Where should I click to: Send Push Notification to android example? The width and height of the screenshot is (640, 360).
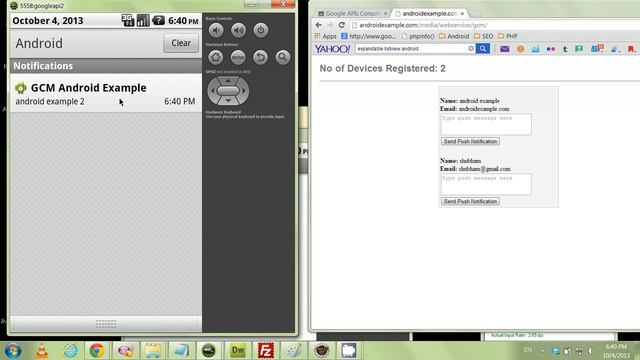tap(470, 141)
